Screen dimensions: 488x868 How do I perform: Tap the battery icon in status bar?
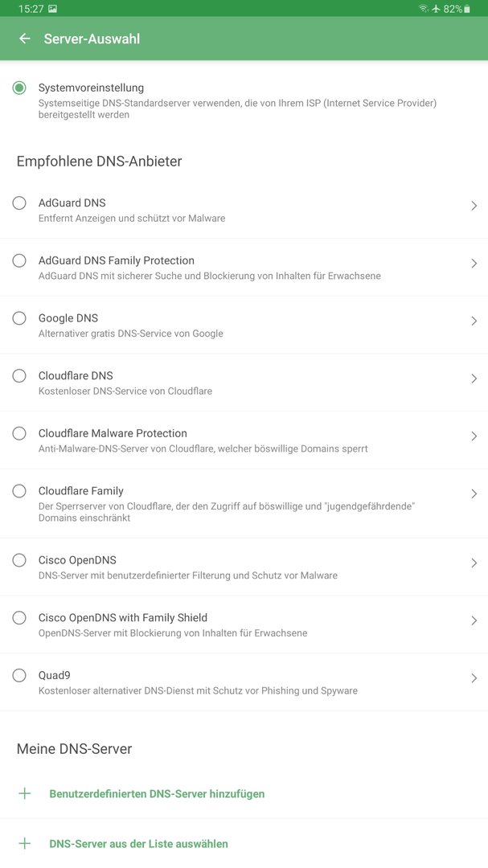[467, 8]
